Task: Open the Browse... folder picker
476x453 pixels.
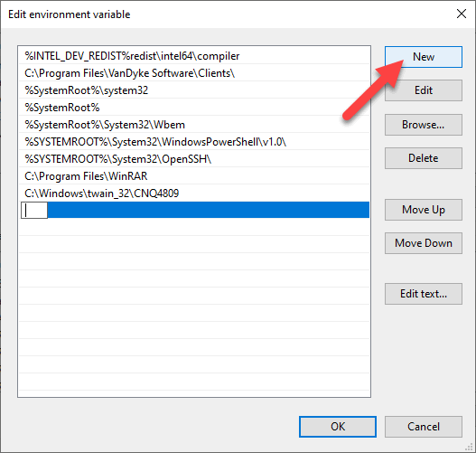Action: tap(424, 125)
